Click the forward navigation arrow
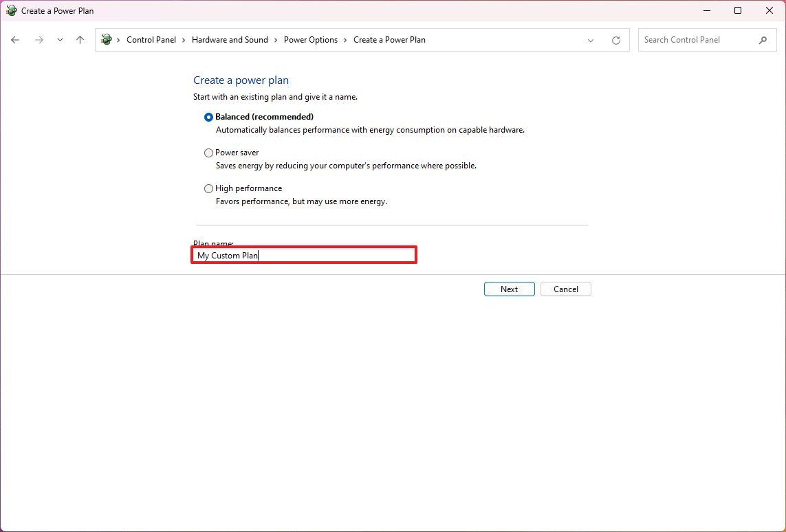Viewport: 786px width, 532px height. (x=39, y=40)
